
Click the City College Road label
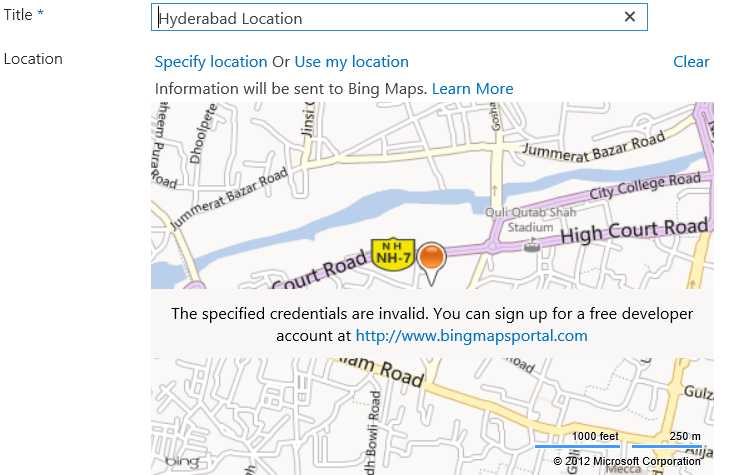coord(645,186)
